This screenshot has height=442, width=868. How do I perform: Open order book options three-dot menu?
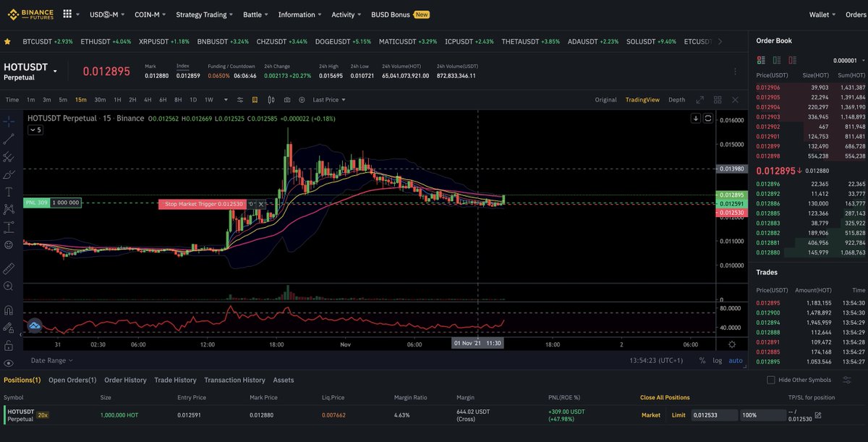[736, 71]
